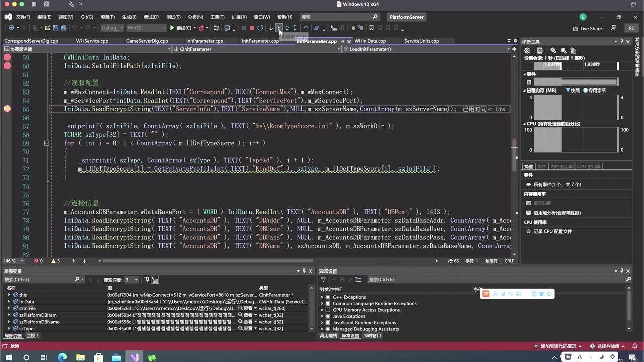Expand the IniData variable in locals
Viewport: 644px width, 362px height.
pos(9,302)
